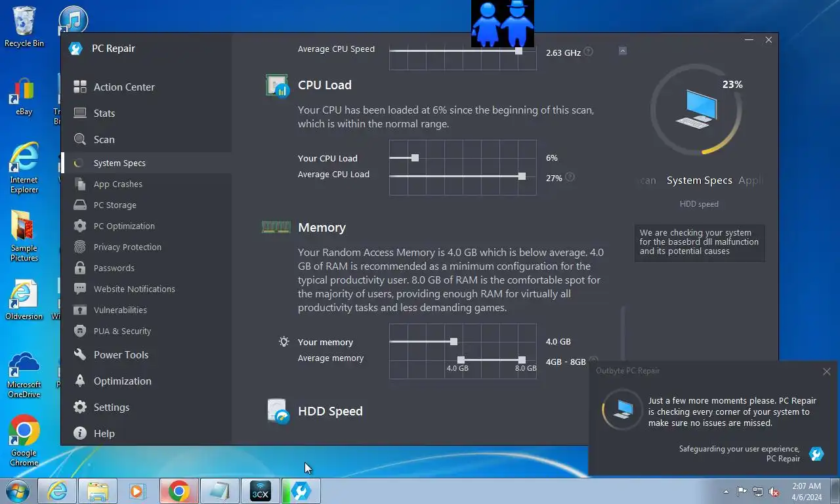Click Average CPU Load slider handle
Image resolution: width=840 pixels, height=504 pixels.
click(522, 176)
